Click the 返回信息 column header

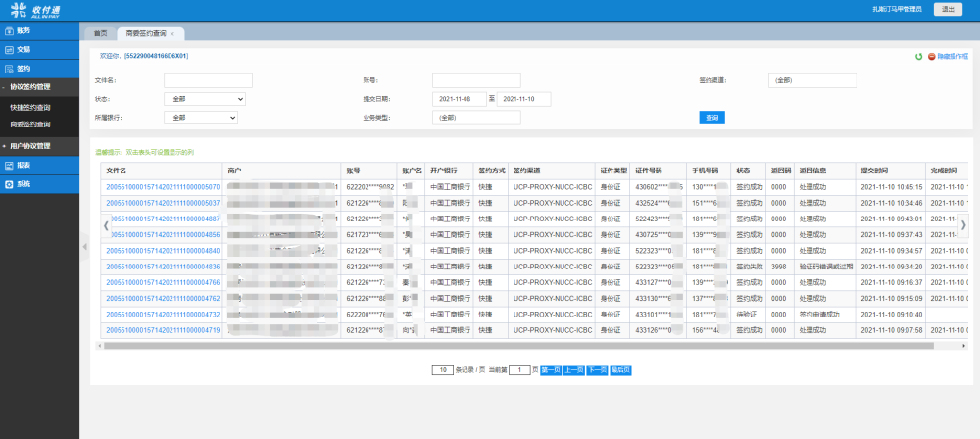click(824, 171)
